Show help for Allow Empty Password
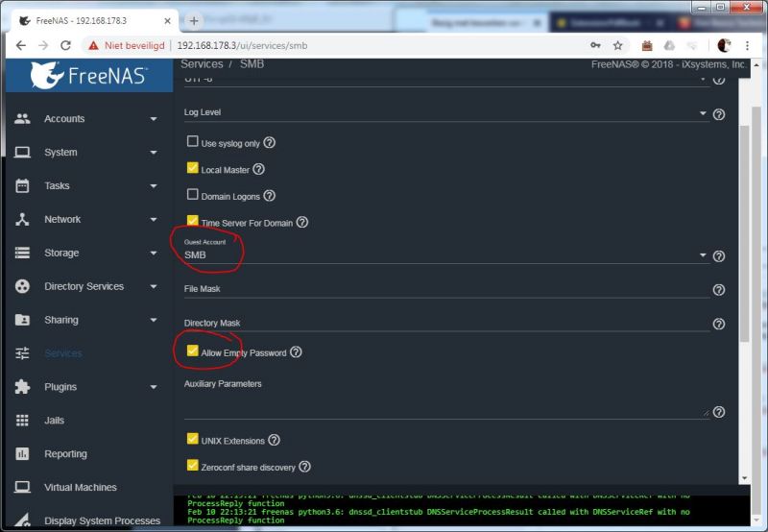Screen dimensions: 768x532 pos(296,352)
